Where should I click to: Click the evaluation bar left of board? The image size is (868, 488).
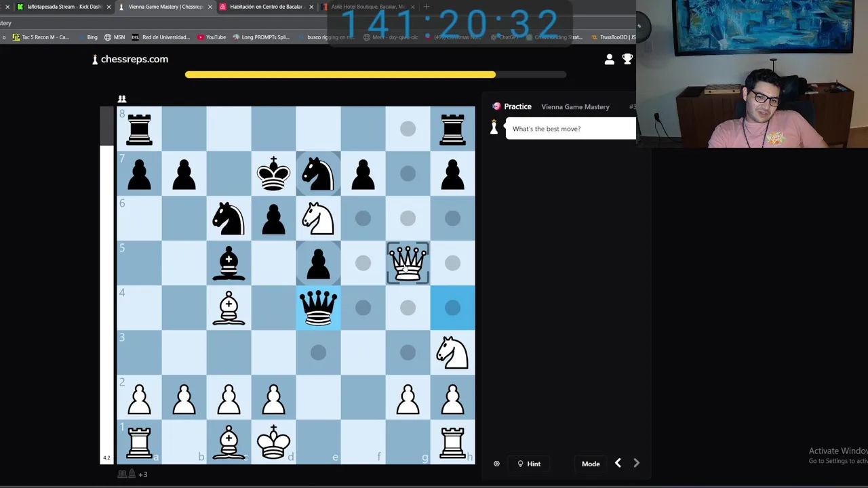106,285
